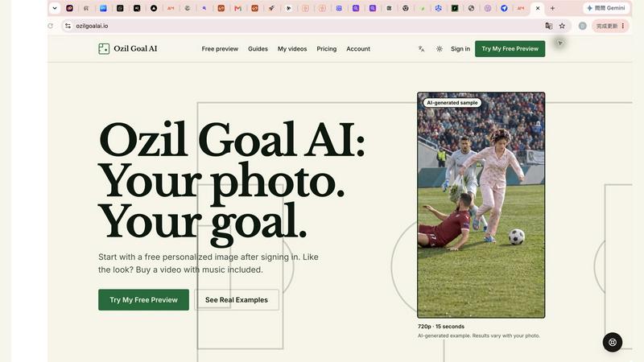Click hero Try My Free Preview button
This screenshot has width=644, height=362.
pyautogui.click(x=143, y=299)
